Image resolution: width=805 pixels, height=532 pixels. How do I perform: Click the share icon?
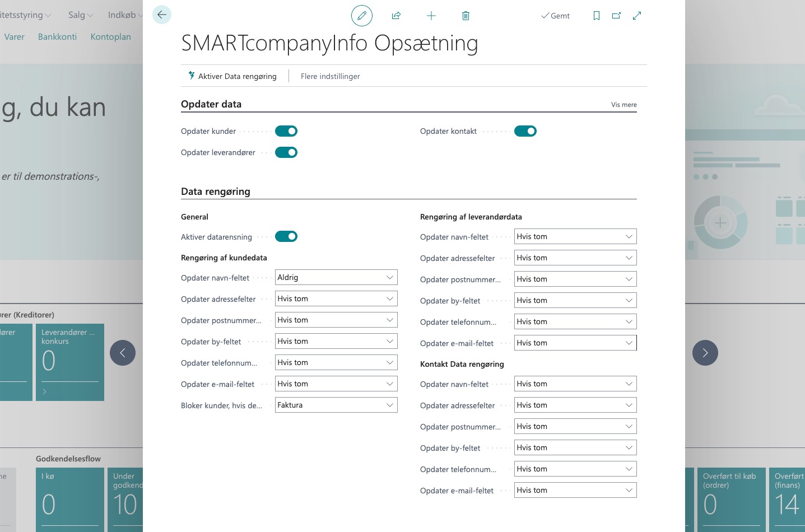396,16
